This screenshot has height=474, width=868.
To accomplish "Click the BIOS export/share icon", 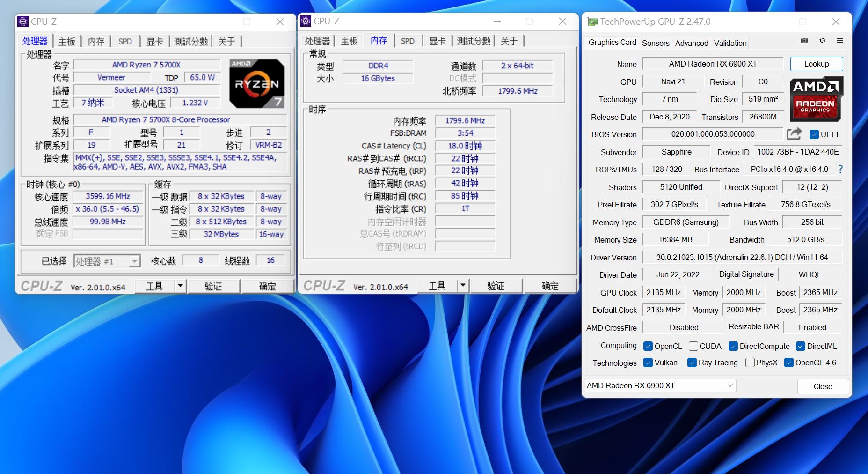I will 794,134.
